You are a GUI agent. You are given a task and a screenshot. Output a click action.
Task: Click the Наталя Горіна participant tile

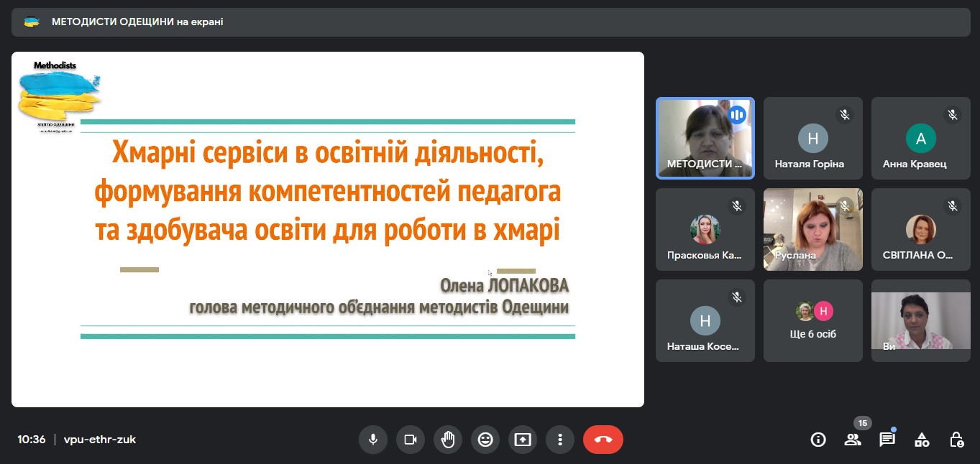click(x=812, y=138)
